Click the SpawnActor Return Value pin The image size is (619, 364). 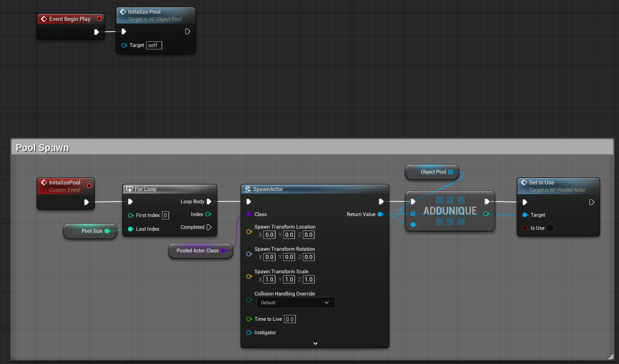coord(380,214)
